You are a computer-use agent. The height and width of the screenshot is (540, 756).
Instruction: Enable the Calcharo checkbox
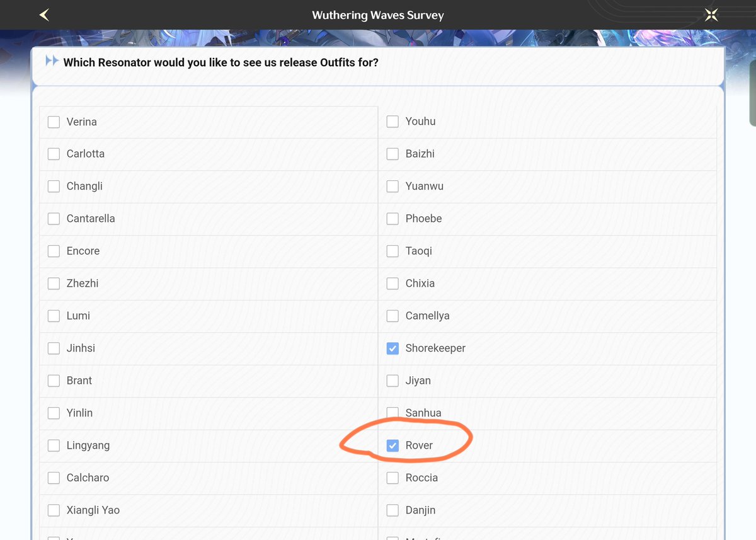[x=54, y=478]
